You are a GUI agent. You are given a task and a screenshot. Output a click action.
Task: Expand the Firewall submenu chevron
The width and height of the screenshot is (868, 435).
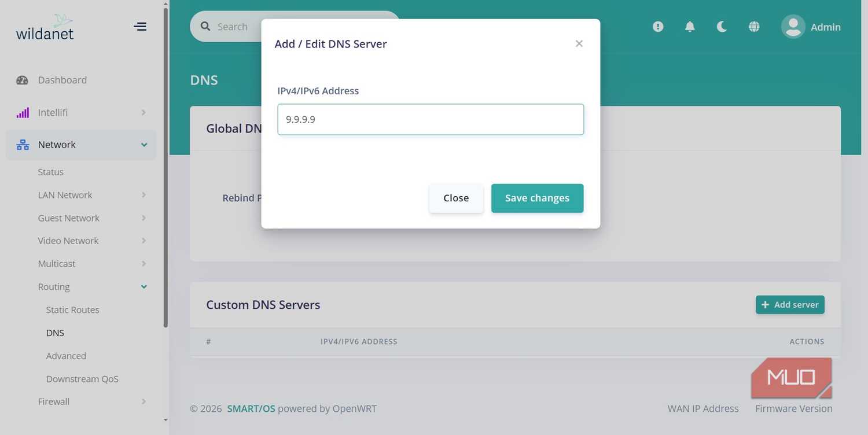tap(144, 401)
